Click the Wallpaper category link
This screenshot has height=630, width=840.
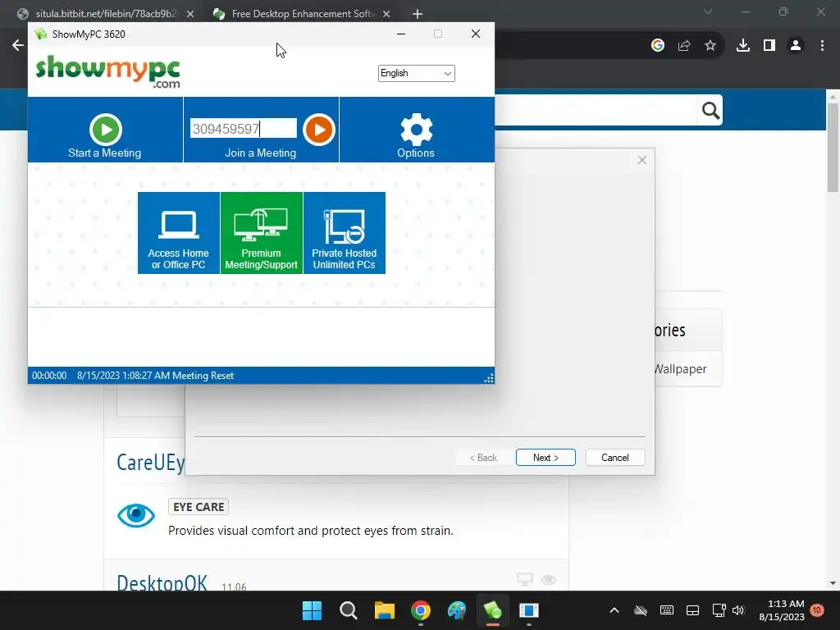[x=680, y=369]
